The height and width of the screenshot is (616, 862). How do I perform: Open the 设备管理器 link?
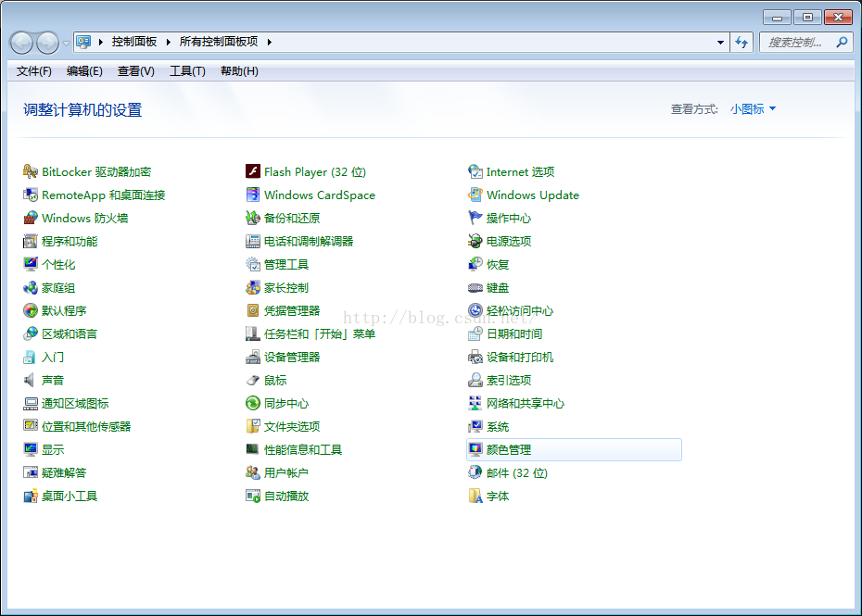tap(292, 358)
